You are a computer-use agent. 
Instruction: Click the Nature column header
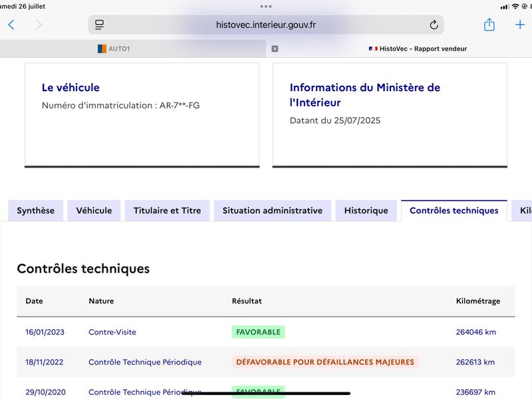[x=101, y=301]
